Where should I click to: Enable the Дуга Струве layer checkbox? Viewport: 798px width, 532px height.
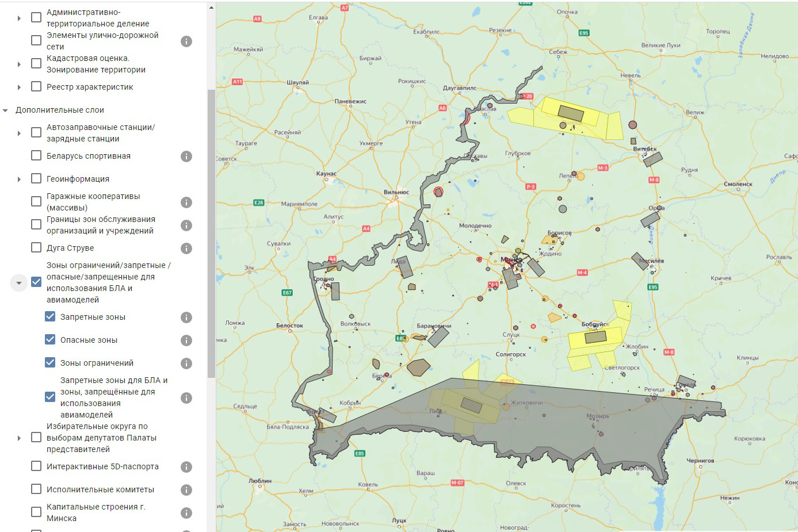click(x=36, y=248)
